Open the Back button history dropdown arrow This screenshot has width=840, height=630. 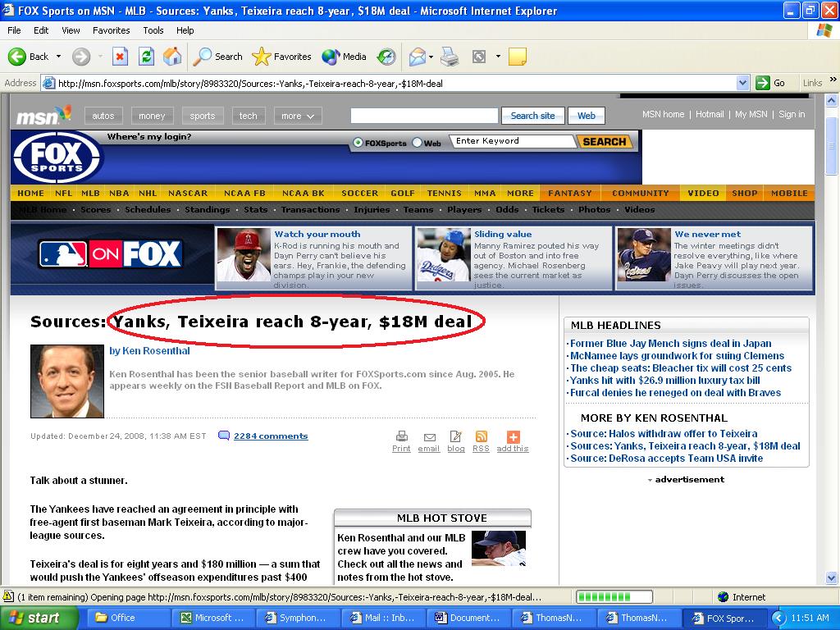[x=58, y=57]
